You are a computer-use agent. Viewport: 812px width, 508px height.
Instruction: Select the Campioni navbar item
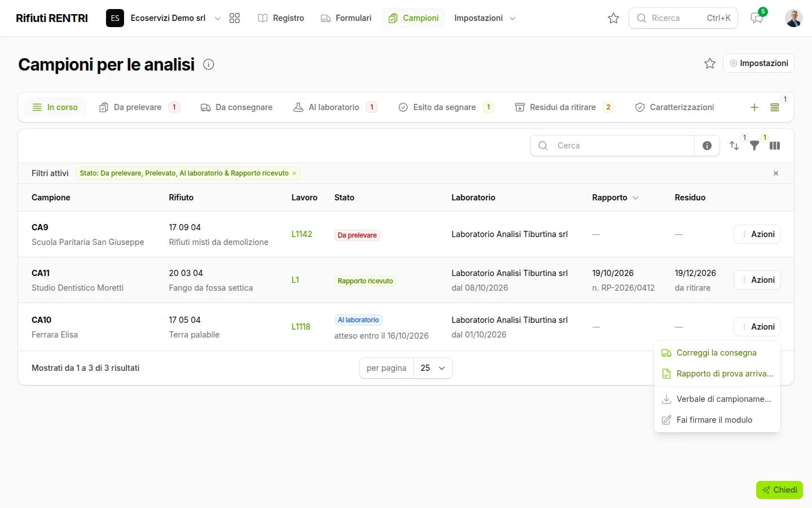[413, 18]
